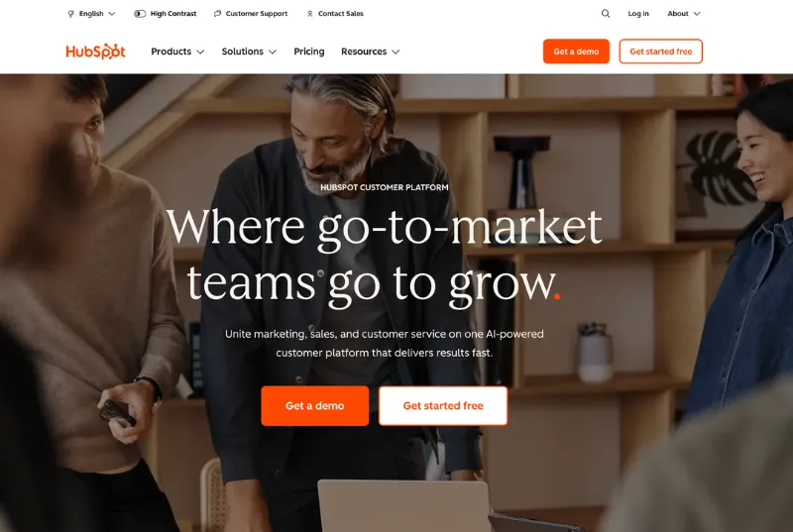The height and width of the screenshot is (532, 793).
Task: Click the HubSpot logo
Action: click(x=95, y=52)
